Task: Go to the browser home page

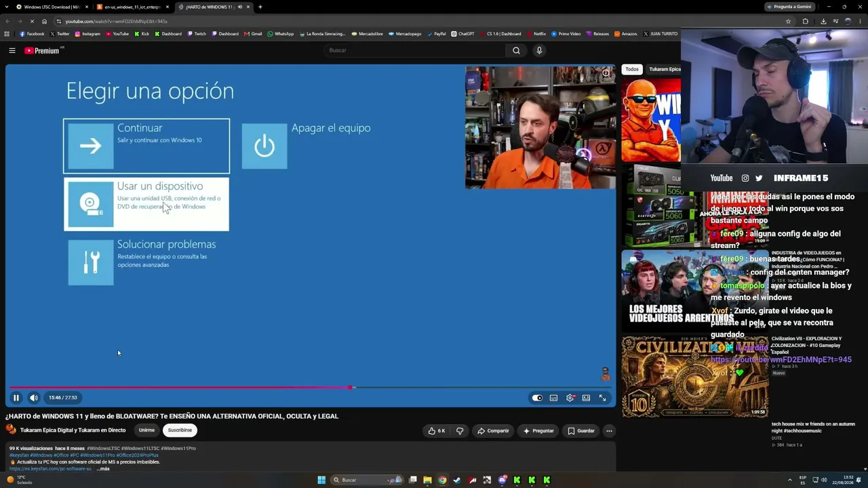Action: tap(44, 21)
